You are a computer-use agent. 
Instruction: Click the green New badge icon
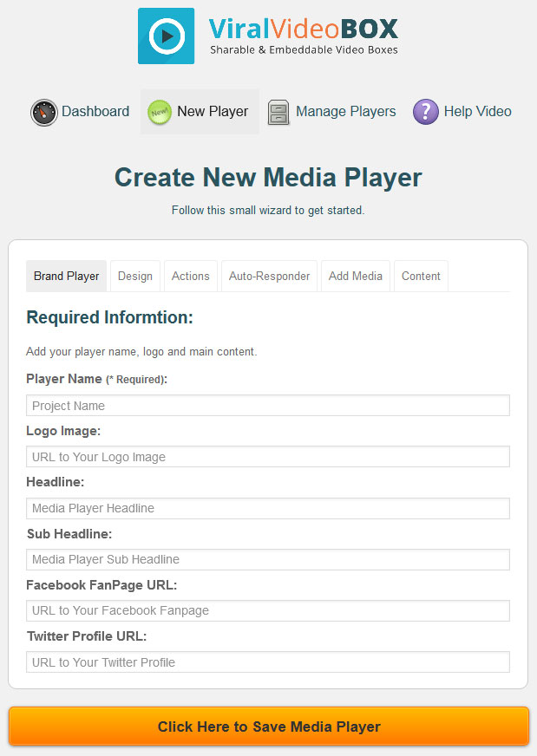(160, 112)
